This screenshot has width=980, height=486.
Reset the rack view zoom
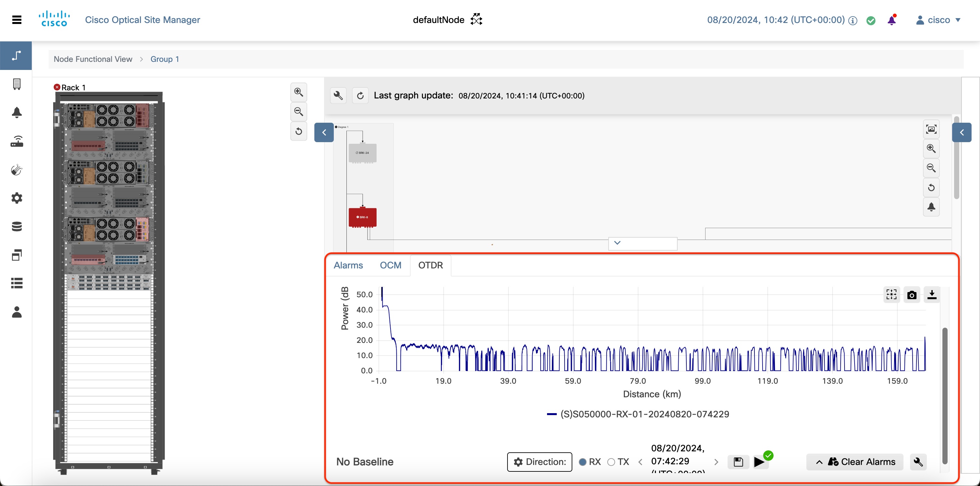click(x=299, y=131)
